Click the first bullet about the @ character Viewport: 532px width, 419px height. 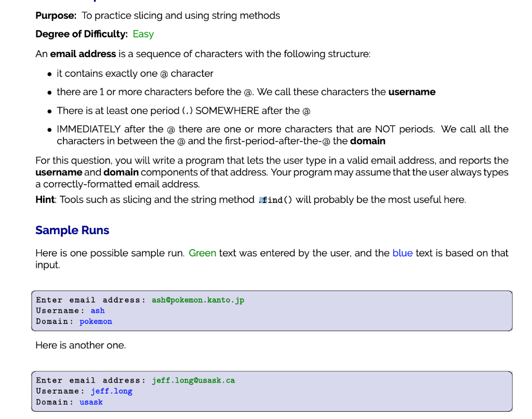[135, 73]
